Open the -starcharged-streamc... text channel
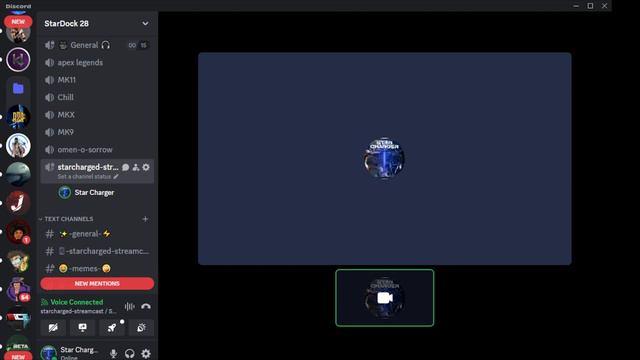This screenshot has height=360, width=640. tap(104, 251)
